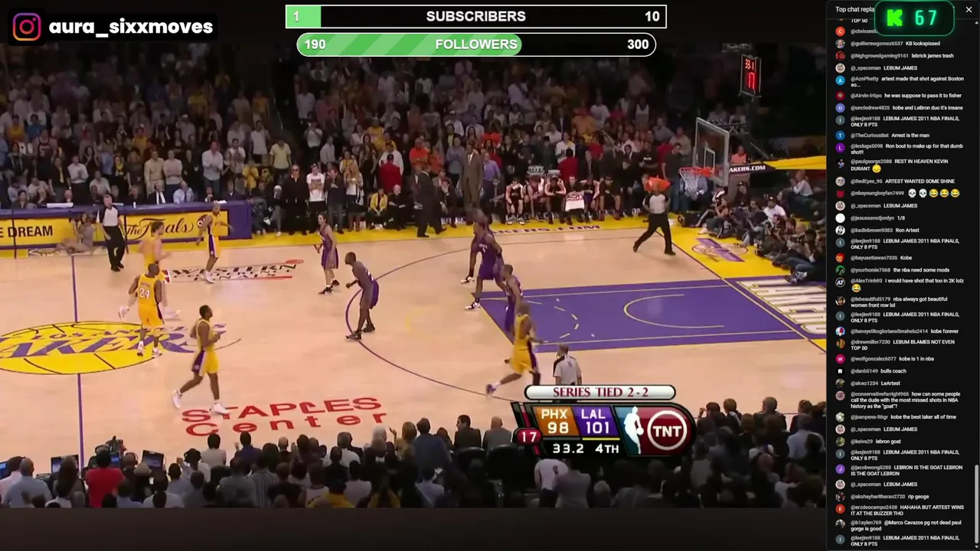
Task: Click @bayusetiawan7335's avatar
Action: pyautogui.click(x=840, y=258)
